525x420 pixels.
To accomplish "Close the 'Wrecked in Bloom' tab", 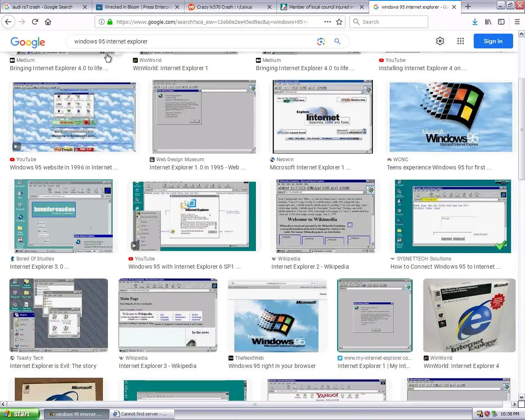I will [177, 7].
